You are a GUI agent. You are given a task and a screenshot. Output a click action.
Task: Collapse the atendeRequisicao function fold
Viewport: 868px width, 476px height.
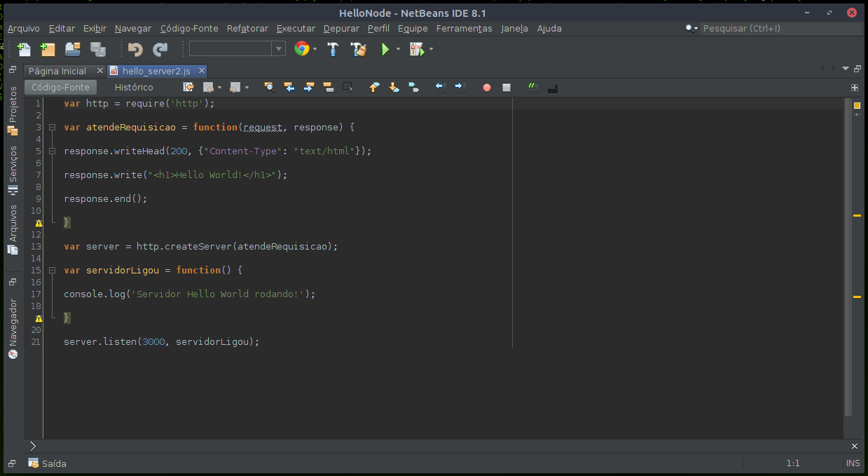52,127
